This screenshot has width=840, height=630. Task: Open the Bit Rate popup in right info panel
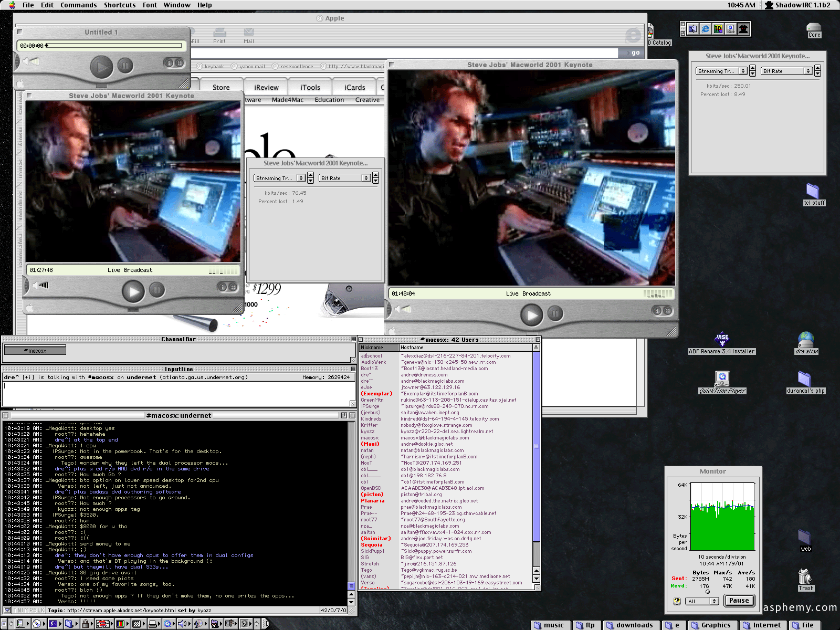(x=787, y=71)
